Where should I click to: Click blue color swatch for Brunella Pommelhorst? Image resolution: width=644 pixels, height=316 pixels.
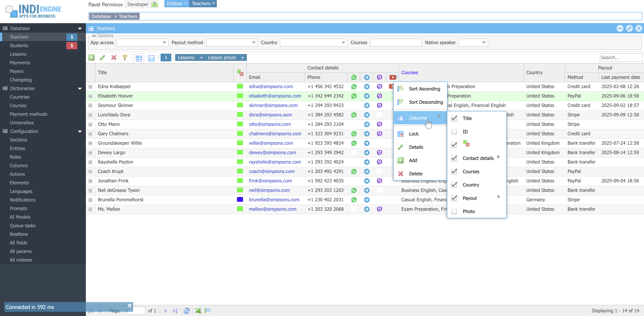[x=240, y=199]
